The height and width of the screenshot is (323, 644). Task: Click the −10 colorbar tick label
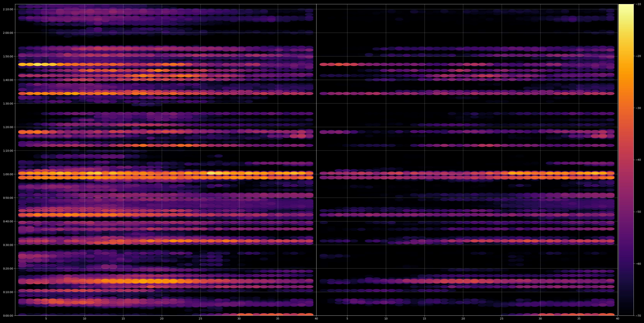[x=638, y=4]
